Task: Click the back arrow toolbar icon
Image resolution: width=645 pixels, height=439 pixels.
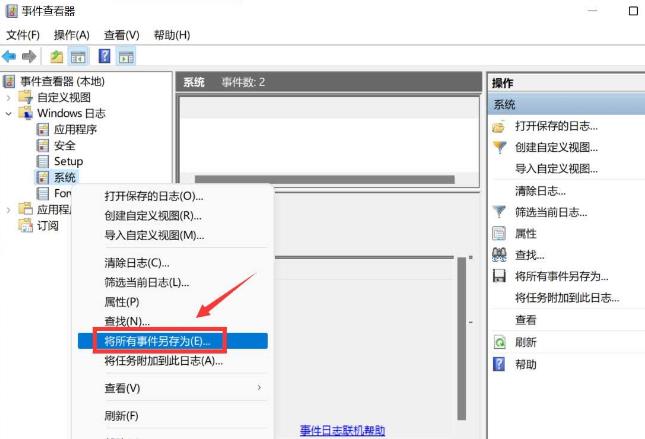Action: (9, 56)
